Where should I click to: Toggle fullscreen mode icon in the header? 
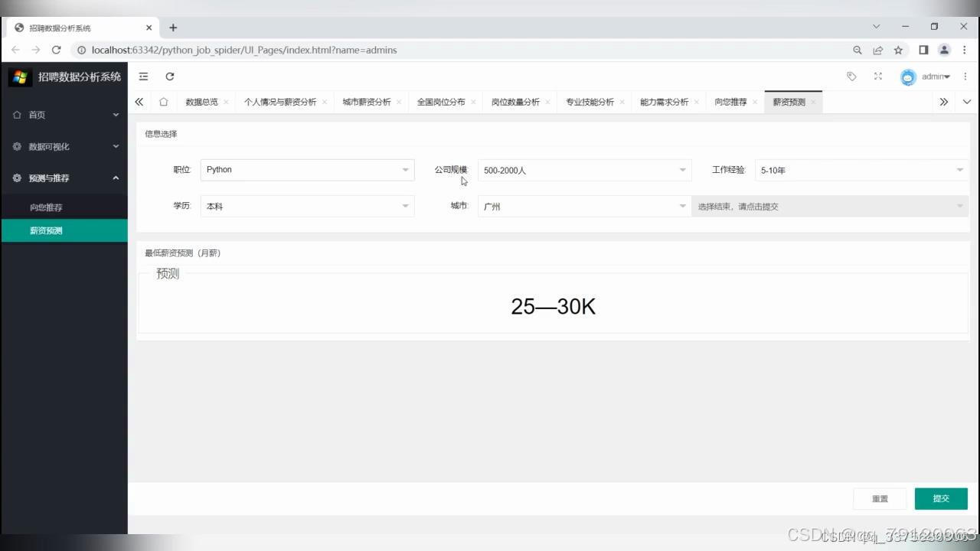pyautogui.click(x=878, y=77)
